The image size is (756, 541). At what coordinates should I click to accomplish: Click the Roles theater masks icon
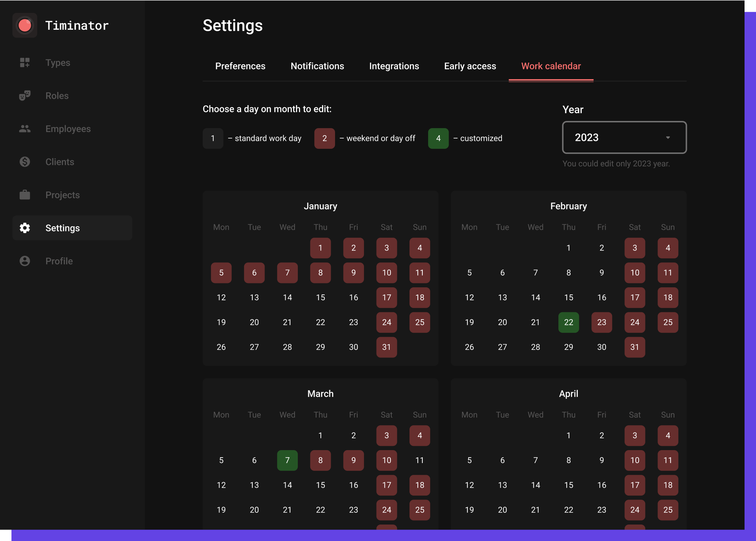click(x=25, y=96)
